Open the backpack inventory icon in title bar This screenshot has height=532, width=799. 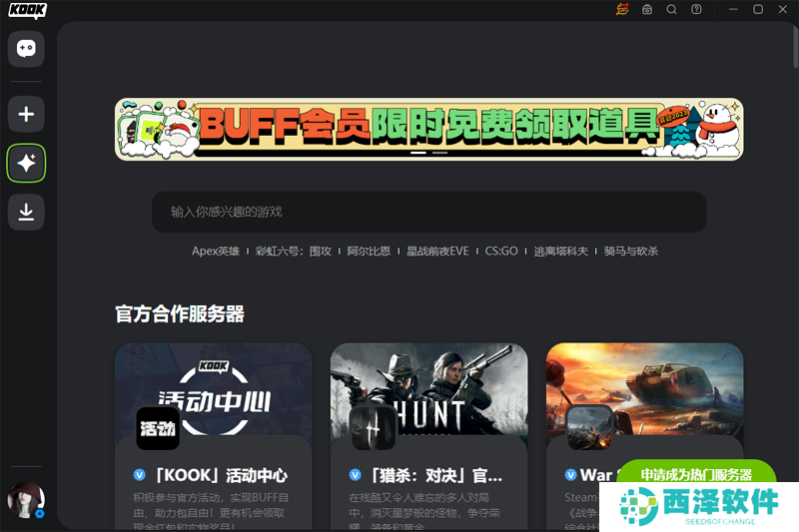(647, 9)
